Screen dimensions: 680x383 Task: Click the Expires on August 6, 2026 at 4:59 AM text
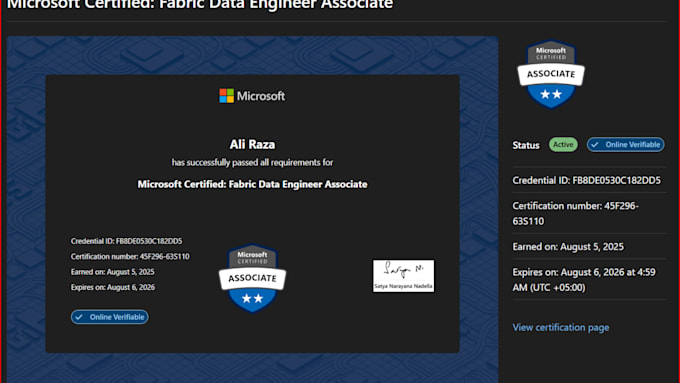tap(584, 279)
